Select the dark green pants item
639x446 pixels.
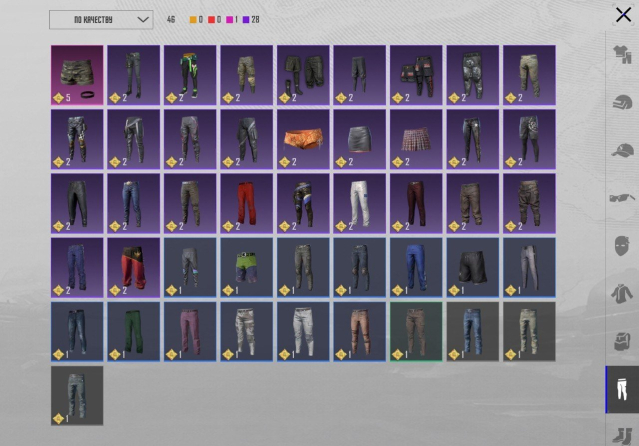click(134, 331)
